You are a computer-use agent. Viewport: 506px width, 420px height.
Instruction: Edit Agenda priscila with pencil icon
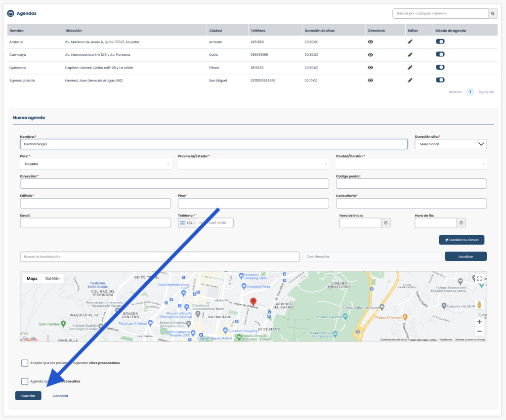pyautogui.click(x=410, y=81)
